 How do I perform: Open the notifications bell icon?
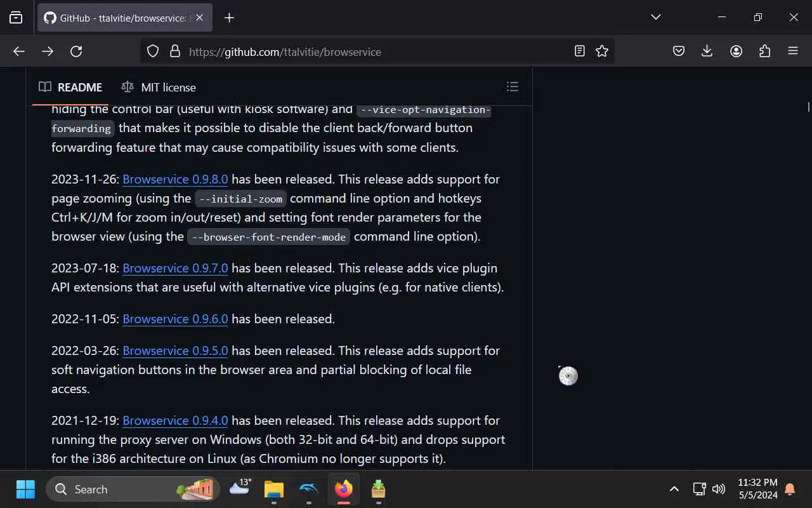[x=790, y=489]
